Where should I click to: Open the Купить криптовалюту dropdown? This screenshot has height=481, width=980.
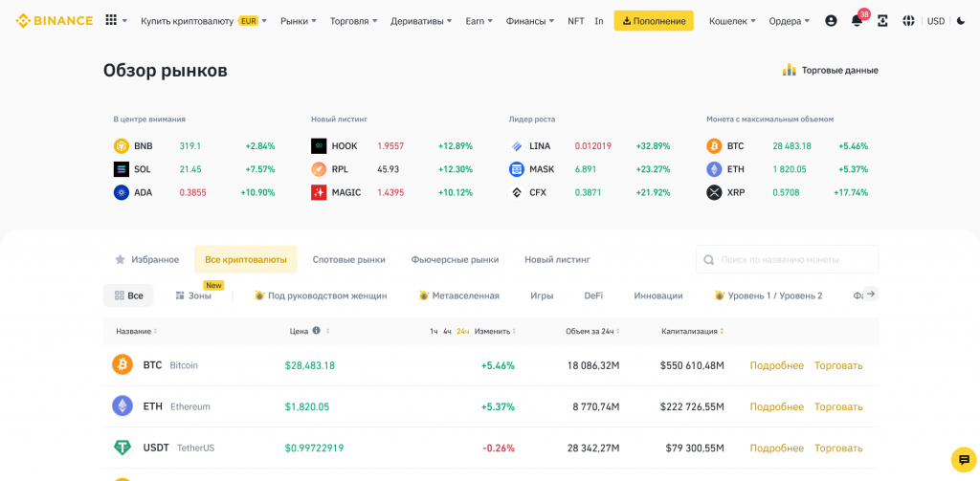click(203, 21)
